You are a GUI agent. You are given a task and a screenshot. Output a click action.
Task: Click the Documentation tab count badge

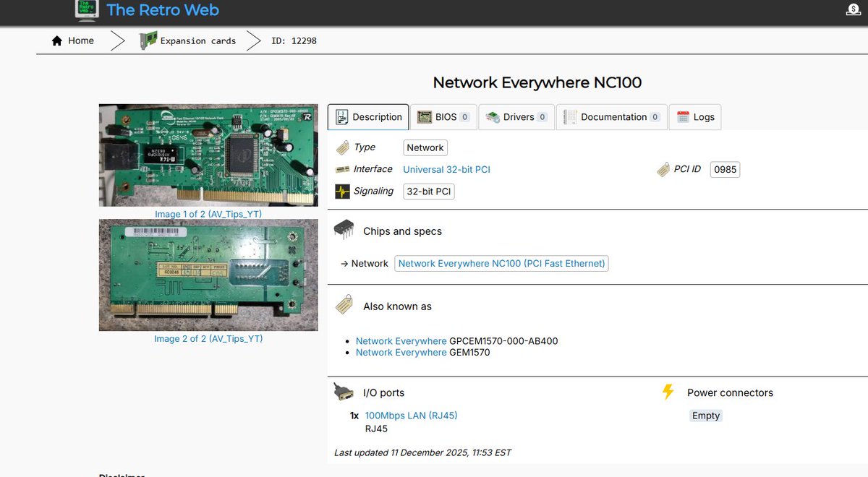click(x=655, y=117)
